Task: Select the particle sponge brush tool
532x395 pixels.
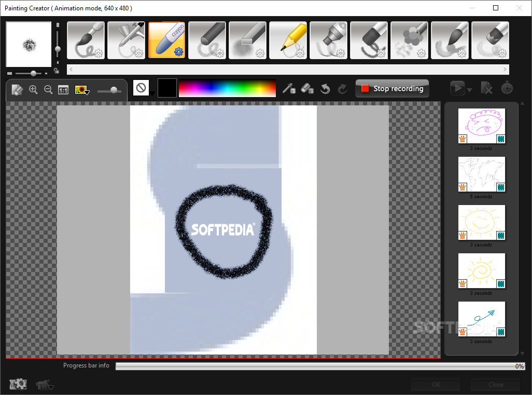Action: point(409,40)
